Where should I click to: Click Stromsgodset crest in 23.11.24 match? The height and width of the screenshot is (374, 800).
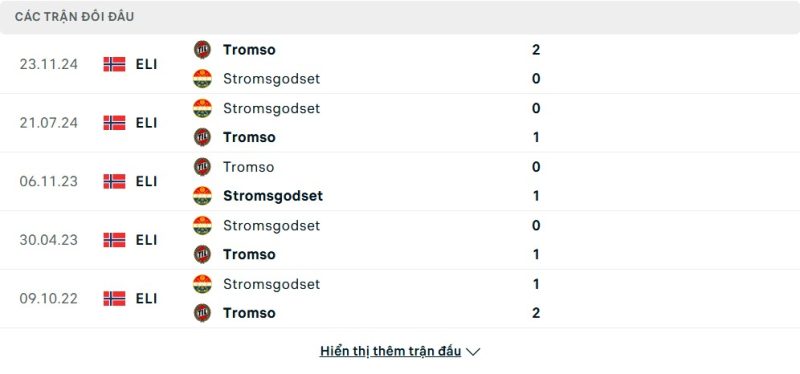(x=202, y=79)
